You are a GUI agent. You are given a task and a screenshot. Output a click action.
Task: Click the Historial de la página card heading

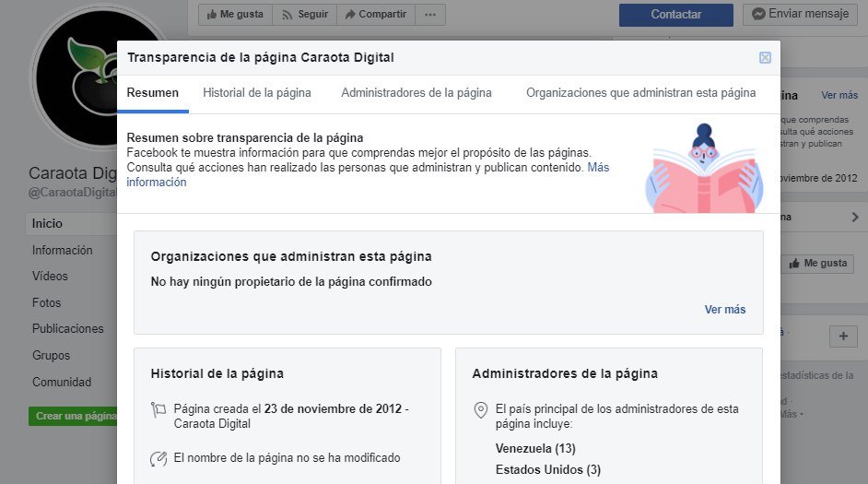(x=217, y=373)
